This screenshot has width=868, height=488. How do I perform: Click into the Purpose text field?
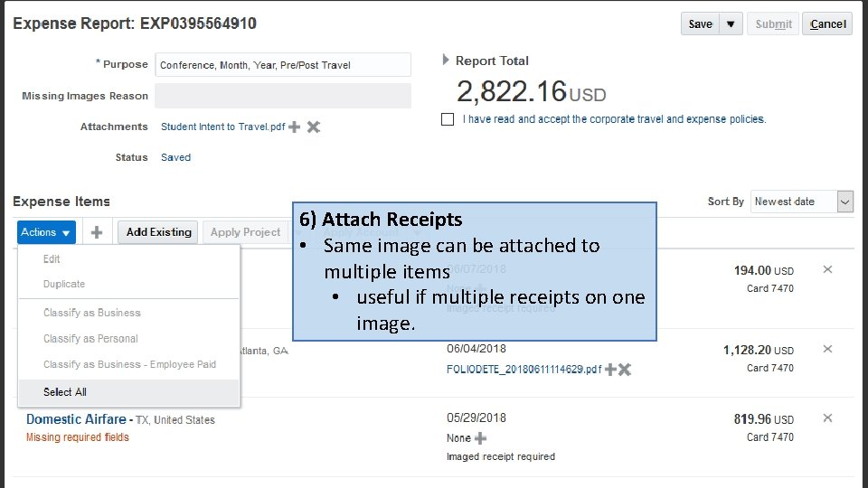point(283,65)
